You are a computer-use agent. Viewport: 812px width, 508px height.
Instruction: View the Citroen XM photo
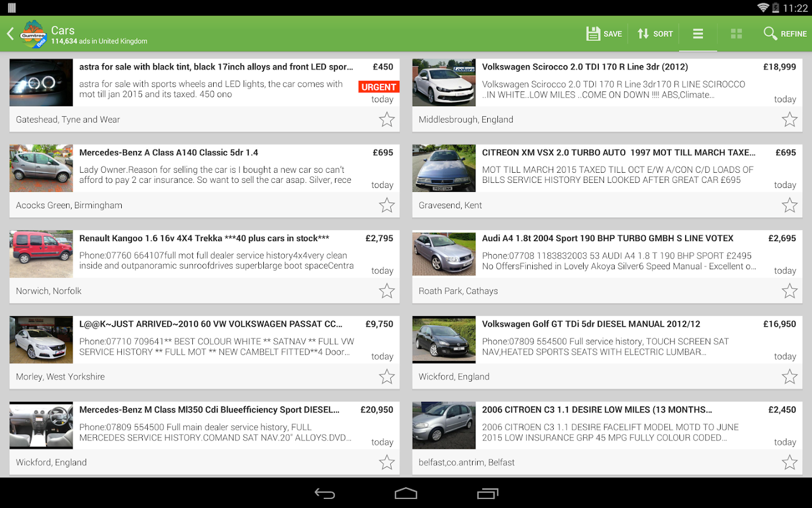click(444, 168)
